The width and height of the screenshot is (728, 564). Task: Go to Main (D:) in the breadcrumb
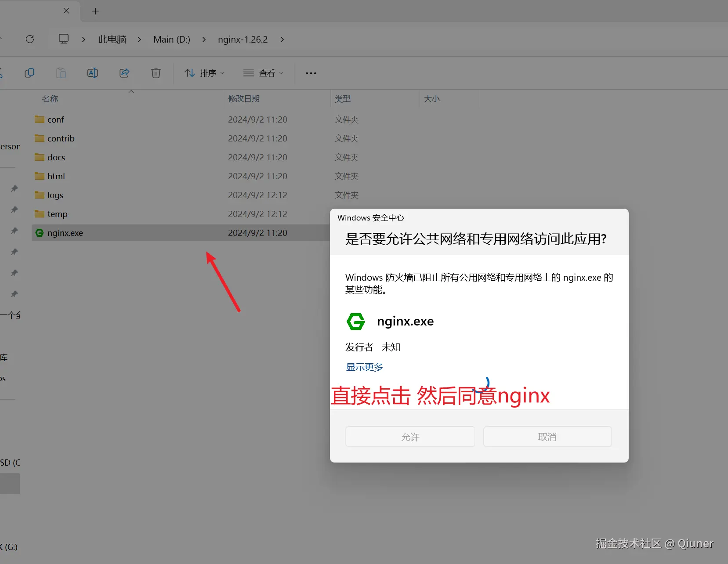[172, 40]
